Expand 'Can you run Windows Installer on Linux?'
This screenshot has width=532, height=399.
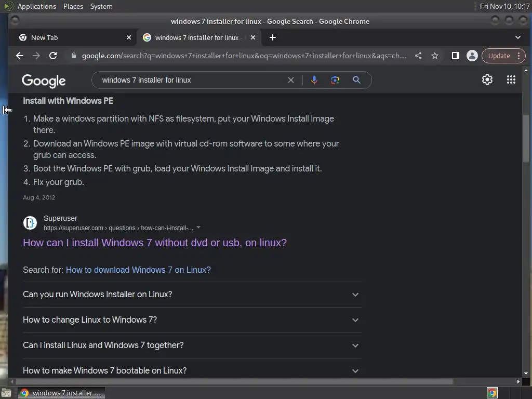192,295
